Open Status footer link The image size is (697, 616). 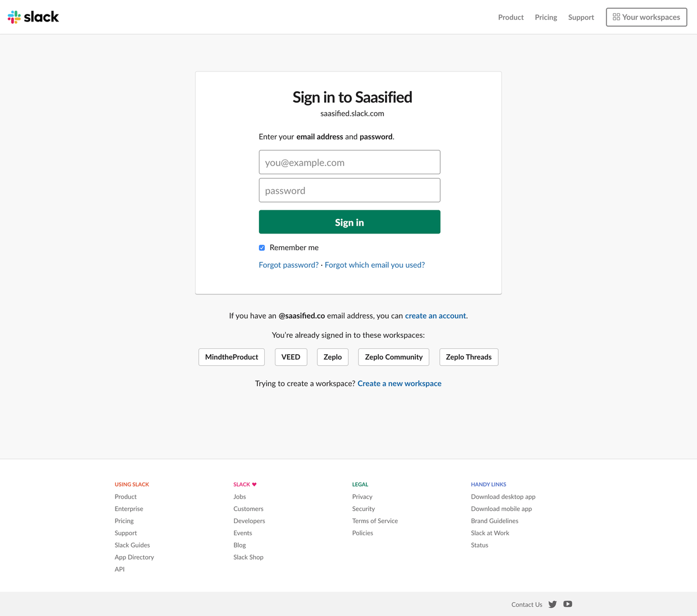coord(480,545)
